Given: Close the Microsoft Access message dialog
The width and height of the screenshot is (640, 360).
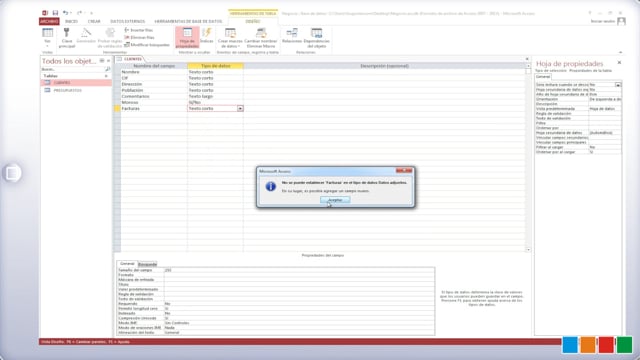Looking at the screenshot, I should point(404,171).
